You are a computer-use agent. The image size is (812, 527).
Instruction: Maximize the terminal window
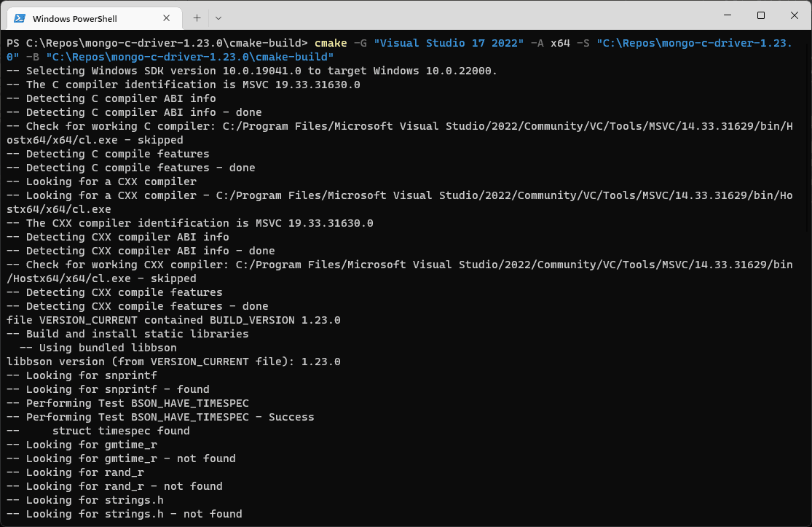(760, 16)
